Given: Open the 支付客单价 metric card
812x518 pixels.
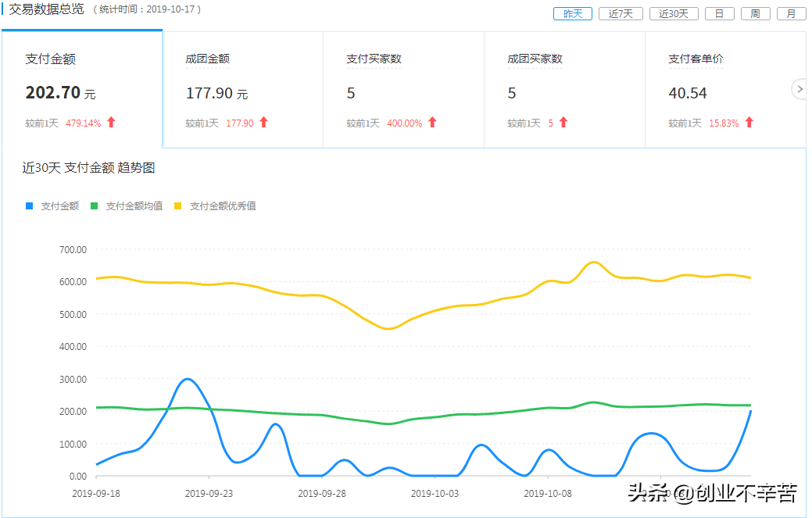Looking at the screenshot, I should point(725,90).
